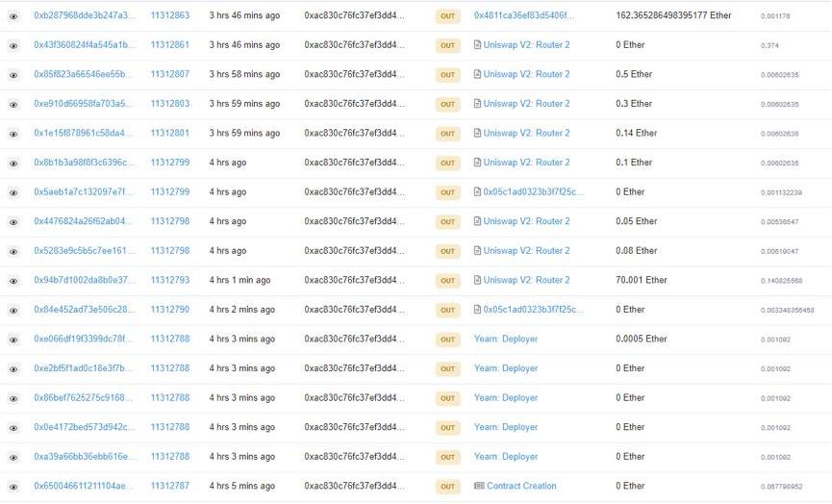Open eye preview for the Contract Creation row

pyautogui.click(x=13, y=487)
